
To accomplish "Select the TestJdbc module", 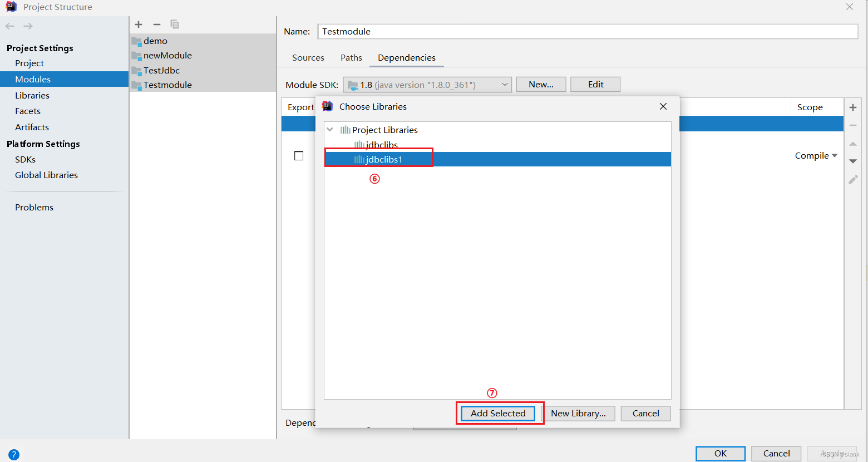I will tap(203, 70).
